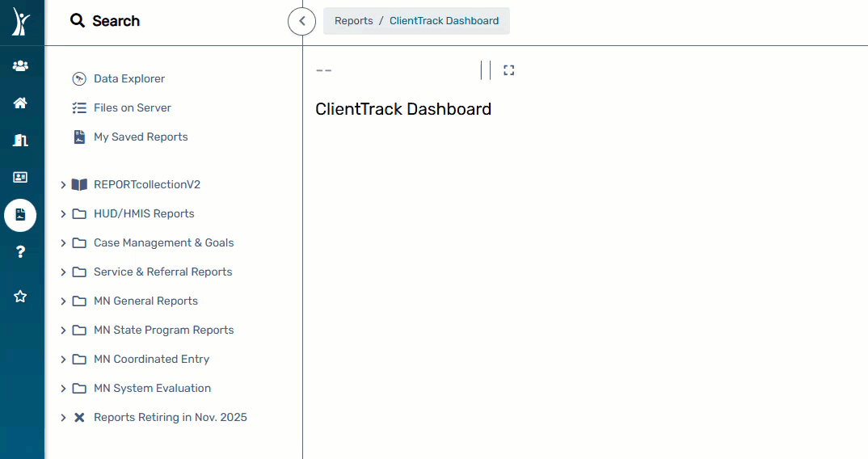Open the ID card workspace icon

click(20, 177)
